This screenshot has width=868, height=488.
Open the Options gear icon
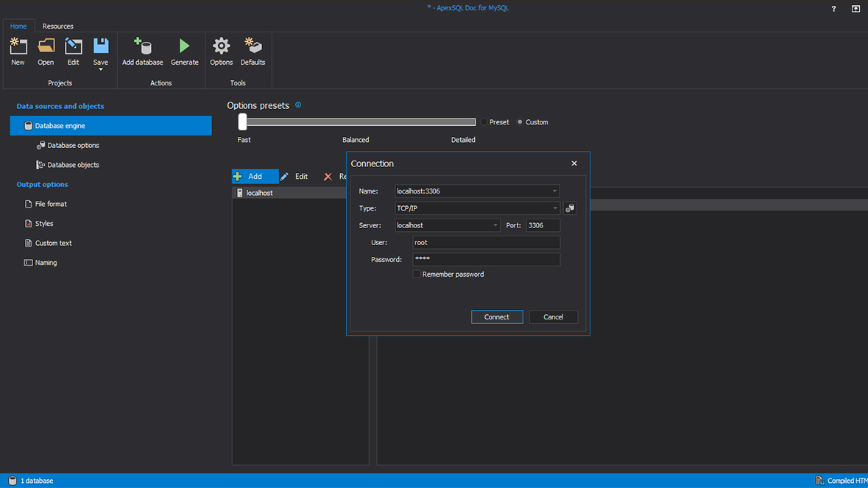click(x=221, y=47)
